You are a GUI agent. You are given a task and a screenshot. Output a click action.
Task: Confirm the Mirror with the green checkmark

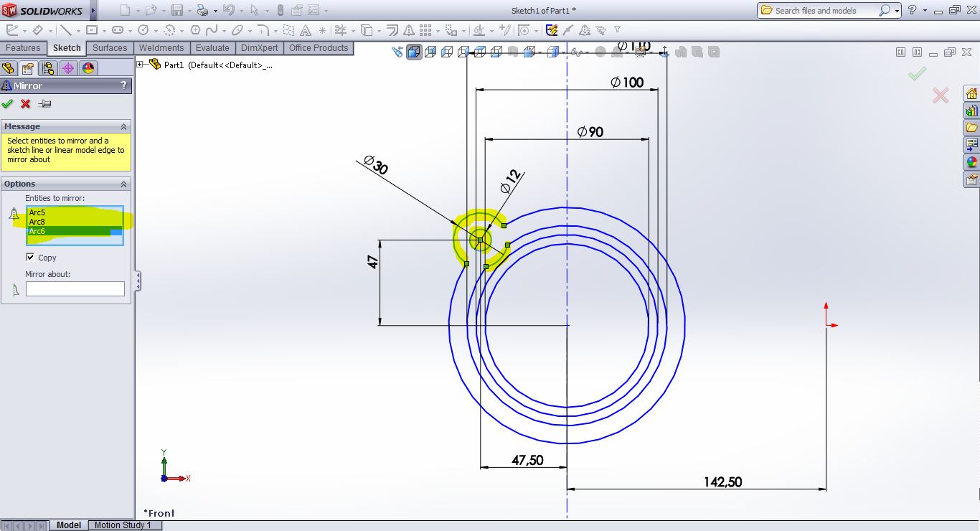pyautogui.click(x=8, y=104)
